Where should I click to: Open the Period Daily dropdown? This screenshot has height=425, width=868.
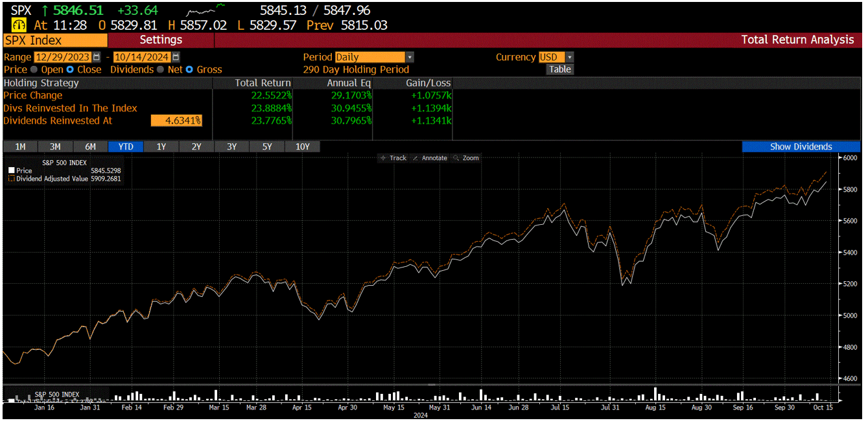coord(408,57)
